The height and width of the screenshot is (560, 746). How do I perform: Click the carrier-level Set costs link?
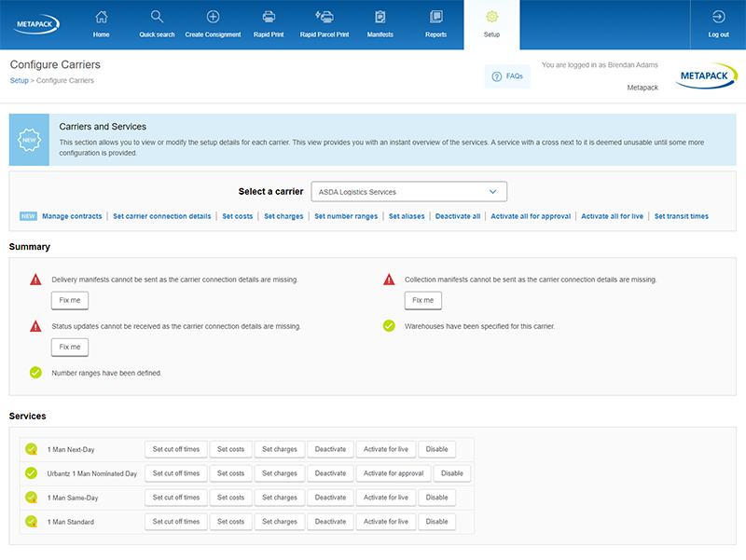click(x=238, y=216)
